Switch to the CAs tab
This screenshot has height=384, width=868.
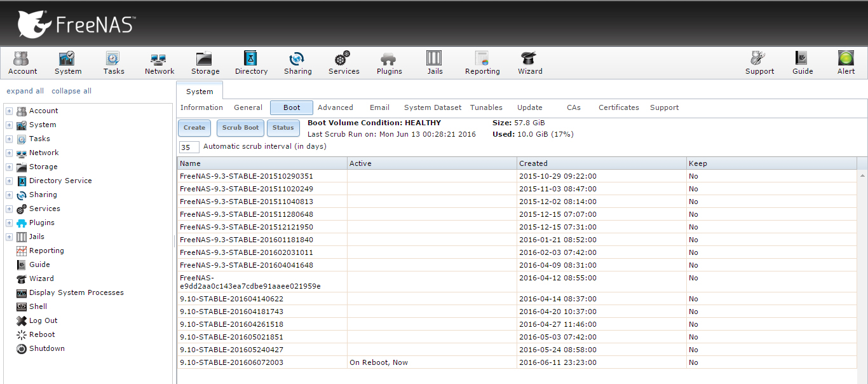coord(574,107)
